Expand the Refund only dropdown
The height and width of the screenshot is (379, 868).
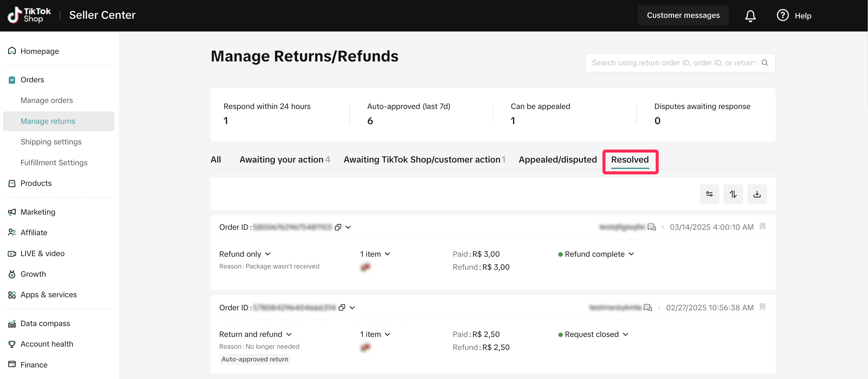268,254
